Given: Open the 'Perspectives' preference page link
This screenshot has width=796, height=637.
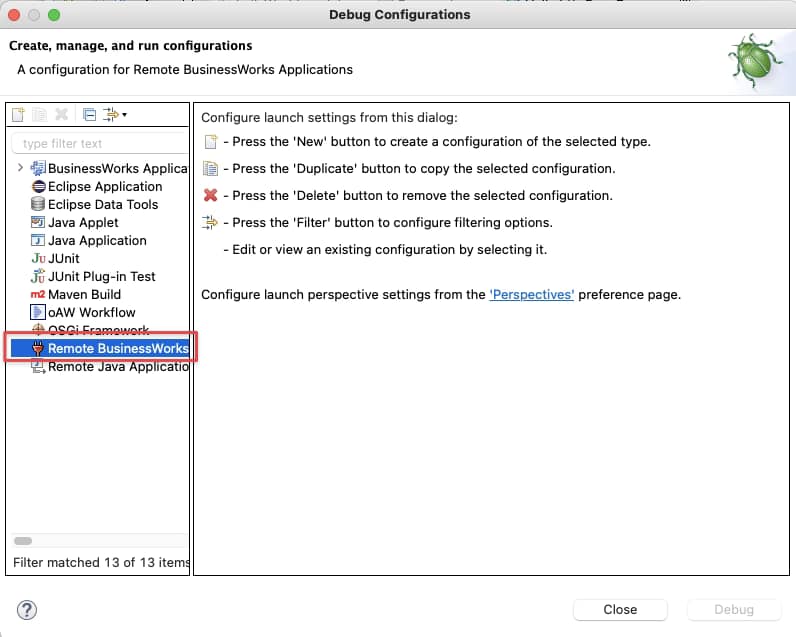Looking at the screenshot, I should pos(531,294).
